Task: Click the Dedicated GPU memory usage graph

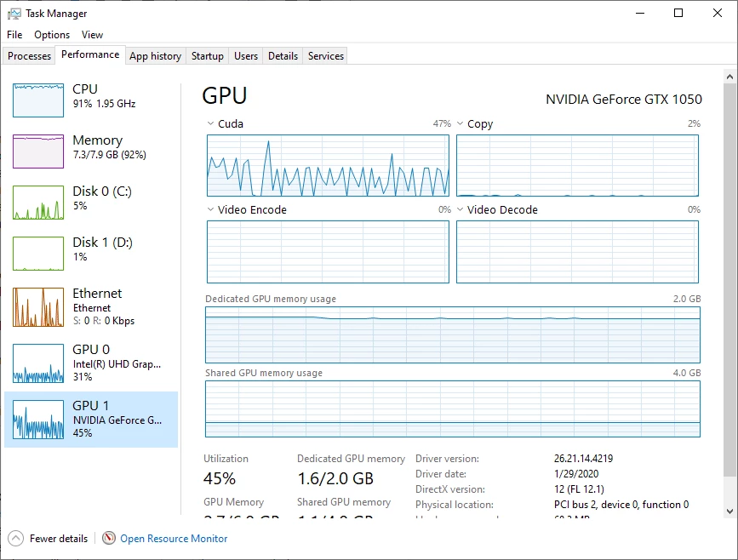Action: coord(453,334)
